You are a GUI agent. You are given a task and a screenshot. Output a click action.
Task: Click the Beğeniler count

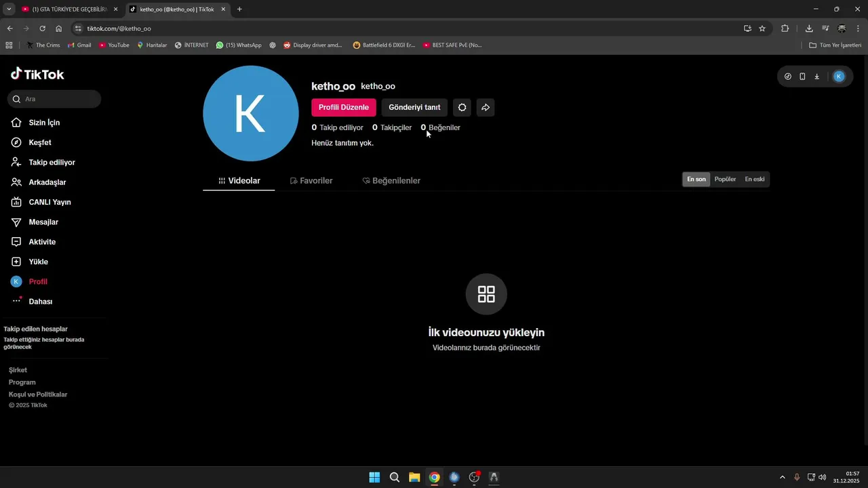click(x=440, y=127)
